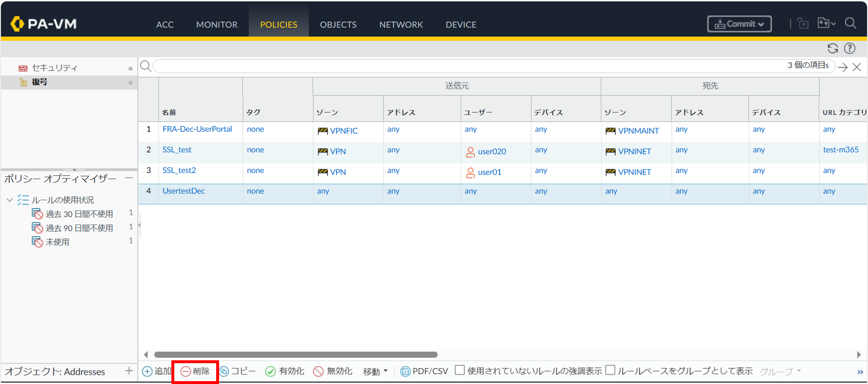Screen dimensions: 868x384
Task: Open the FRA-Dec-UserPortal rule link
Action: (197, 129)
